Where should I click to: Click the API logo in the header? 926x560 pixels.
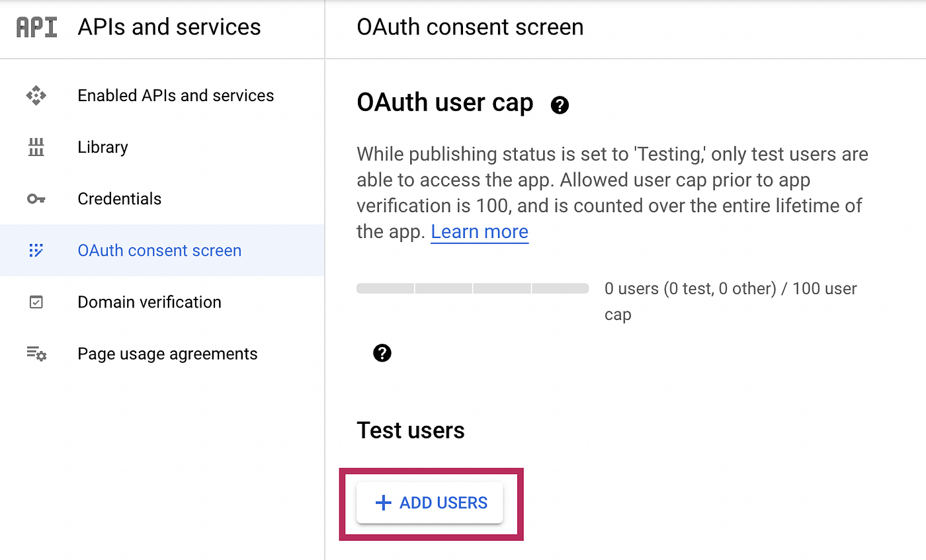36,26
